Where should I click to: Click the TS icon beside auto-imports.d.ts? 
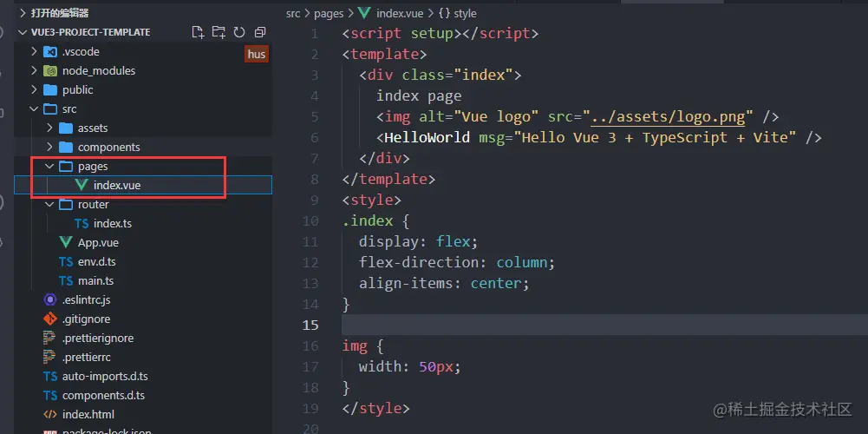pos(50,377)
